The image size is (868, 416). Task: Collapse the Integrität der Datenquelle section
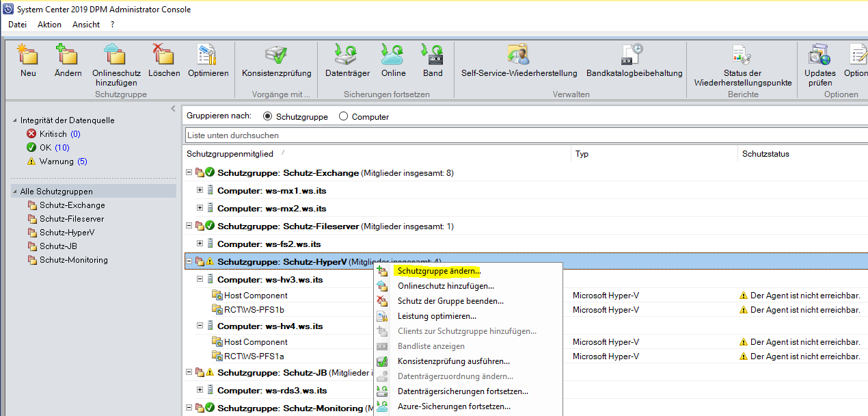(x=15, y=120)
